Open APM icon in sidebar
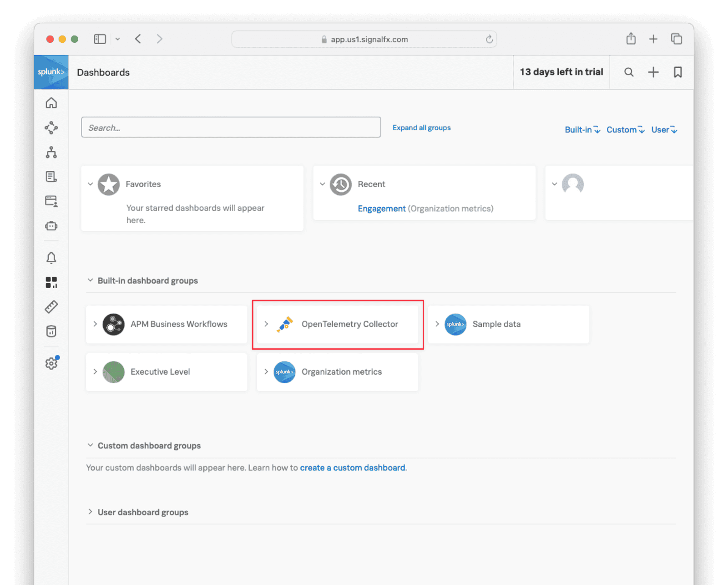Viewport: 728px width, 585px height. tap(51, 127)
